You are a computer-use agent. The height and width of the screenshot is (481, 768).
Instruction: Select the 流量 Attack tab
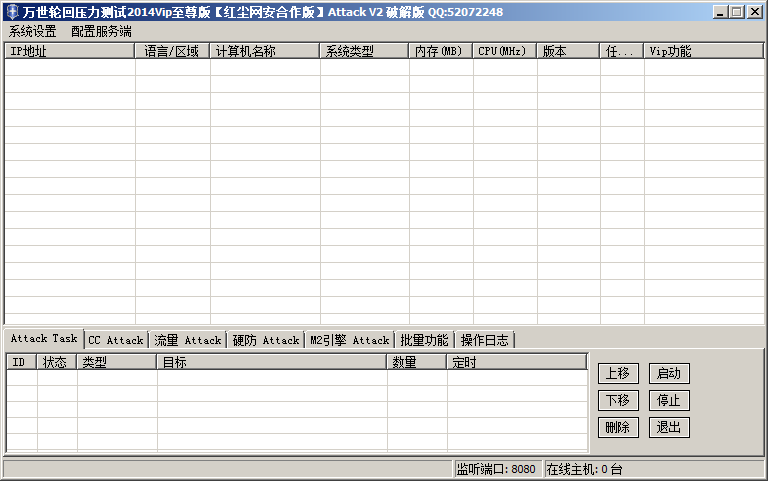point(187,340)
